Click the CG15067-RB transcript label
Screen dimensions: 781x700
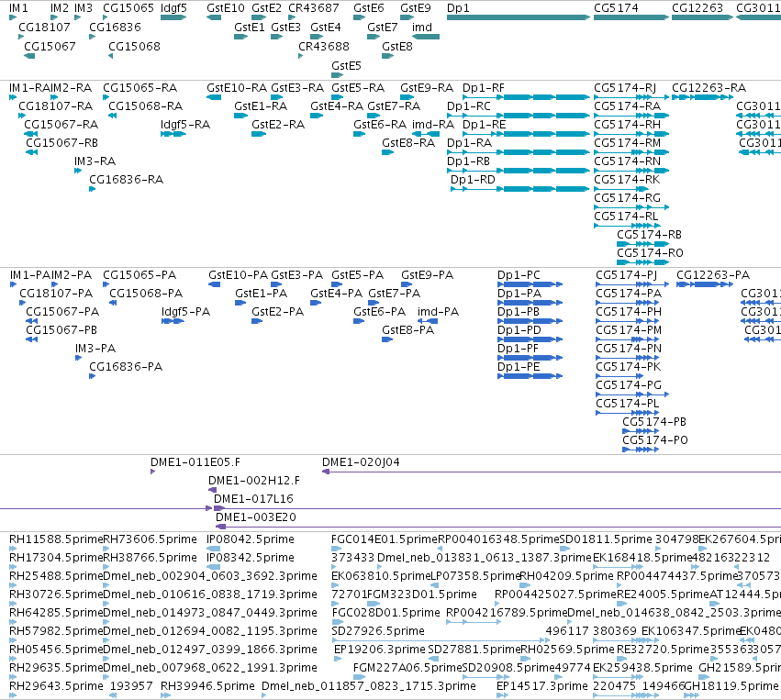pos(61,143)
